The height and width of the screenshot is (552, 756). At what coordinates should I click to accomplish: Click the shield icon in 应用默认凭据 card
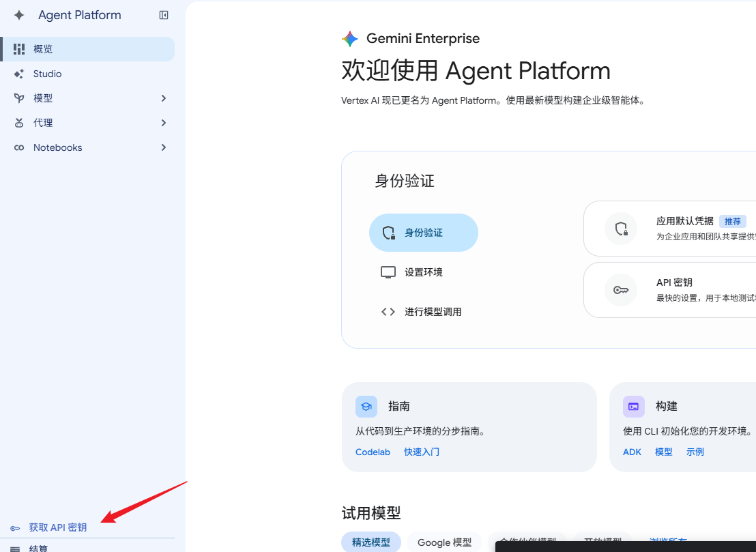click(621, 229)
